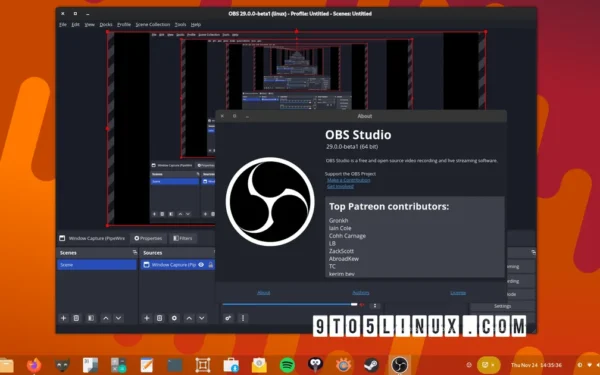This screenshot has width=600, height=375.
Task: Click ZackScott in contributors list
Action: [341, 251]
